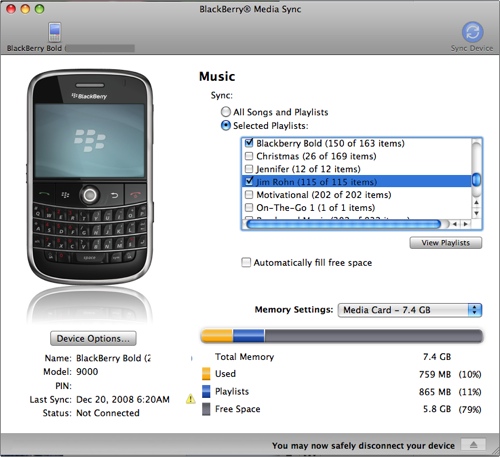Image resolution: width=500 pixels, height=457 pixels.
Task: Select 'Christmas (26 of 169 items)' row text
Action: tap(316, 156)
